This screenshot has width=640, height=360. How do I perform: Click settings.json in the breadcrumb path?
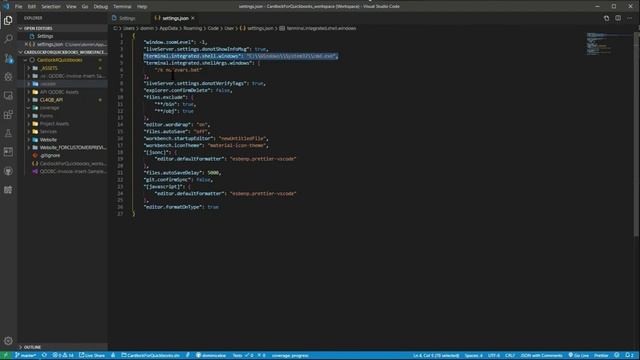point(260,28)
